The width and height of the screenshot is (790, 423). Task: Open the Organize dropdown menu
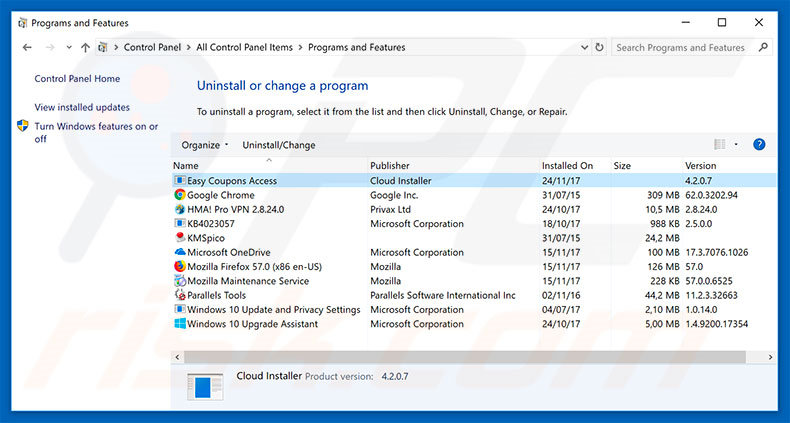pyautogui.click(x=205, y=145)
